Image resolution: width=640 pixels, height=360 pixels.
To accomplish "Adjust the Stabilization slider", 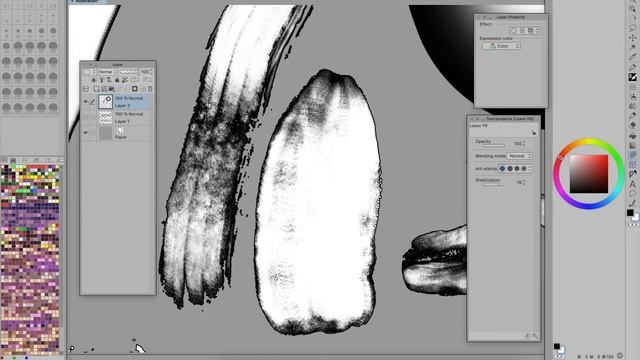I will click(493, 184).
